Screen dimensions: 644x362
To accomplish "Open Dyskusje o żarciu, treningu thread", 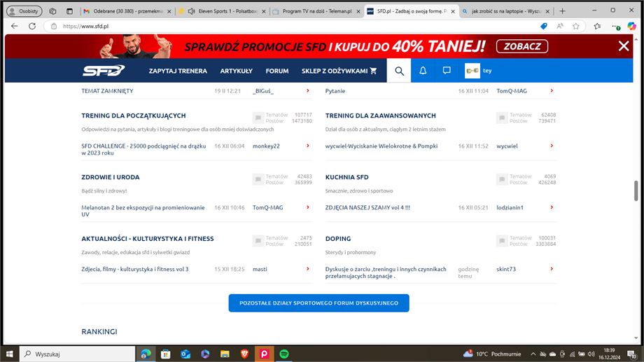I will (386, 272).
